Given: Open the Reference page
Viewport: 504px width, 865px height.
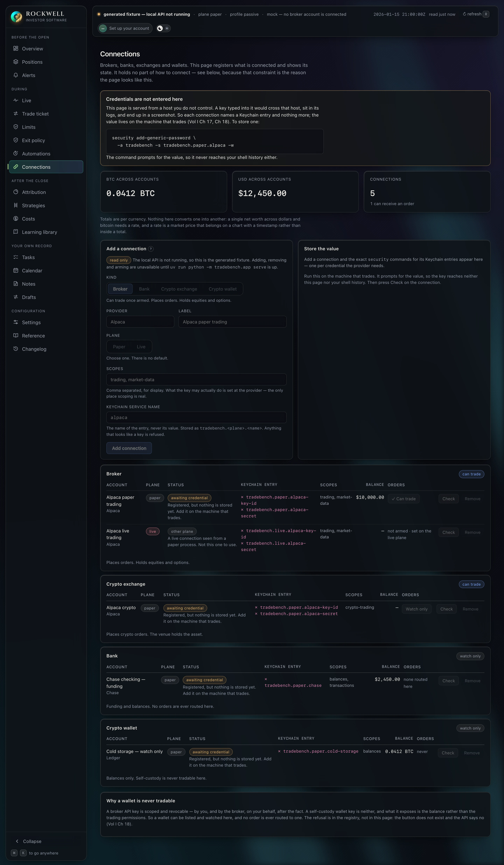Looking at the screenshot, I should pos(46,336).
